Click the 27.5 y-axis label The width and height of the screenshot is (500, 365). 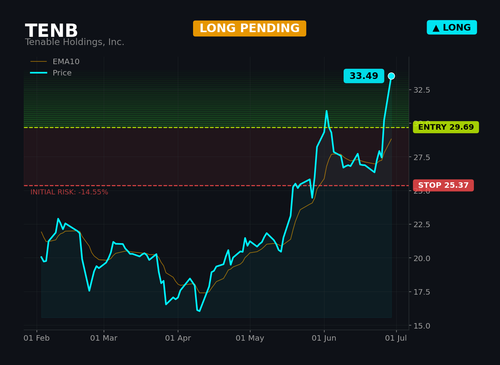[422, 157]
